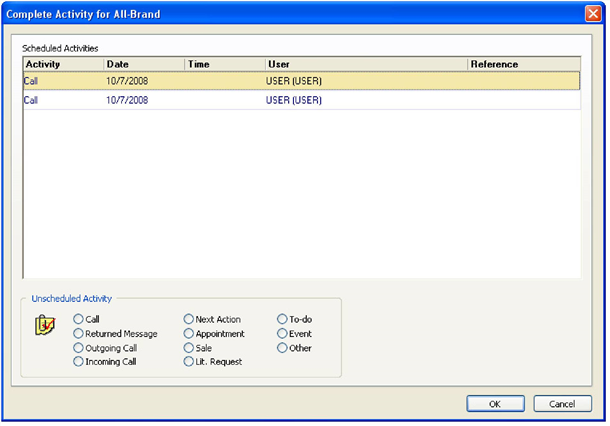This screenshot has height=426, width=610.
Task: Click the Time column header
Action: [223, 64]
